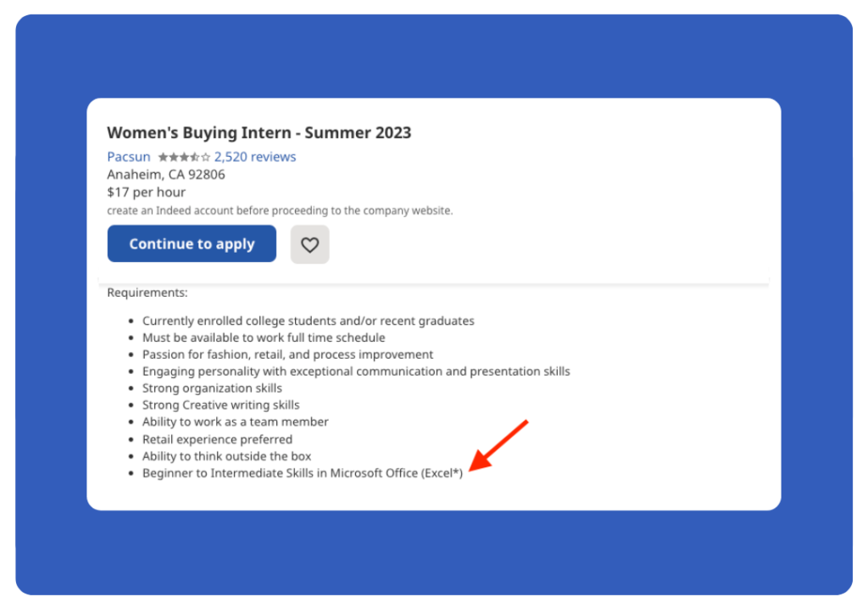Open the Pacsun company link
The width and height of the screenshot is (868, 608).
(129, 157)
